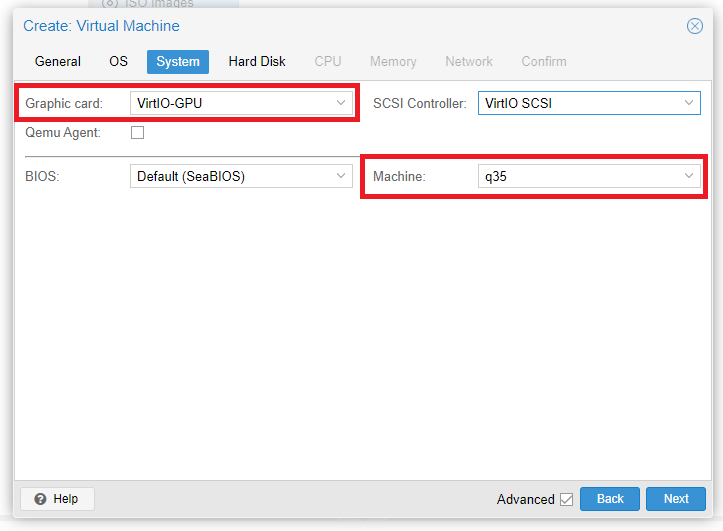This screenshot has height=531, width=723.
Task: Open the Graphic card dropdown arrow
Action: point(341,103)
